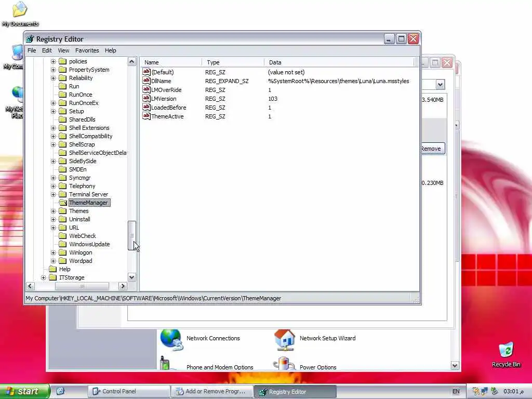Click the Control Panel scroll down arrow
This screenshot has height=399, width=532.
455,365
